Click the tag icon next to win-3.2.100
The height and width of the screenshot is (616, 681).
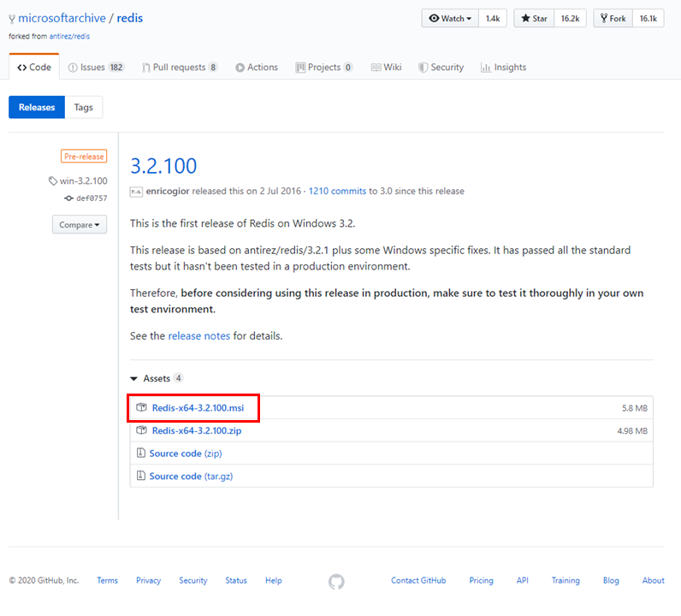[x=53, y=181]
